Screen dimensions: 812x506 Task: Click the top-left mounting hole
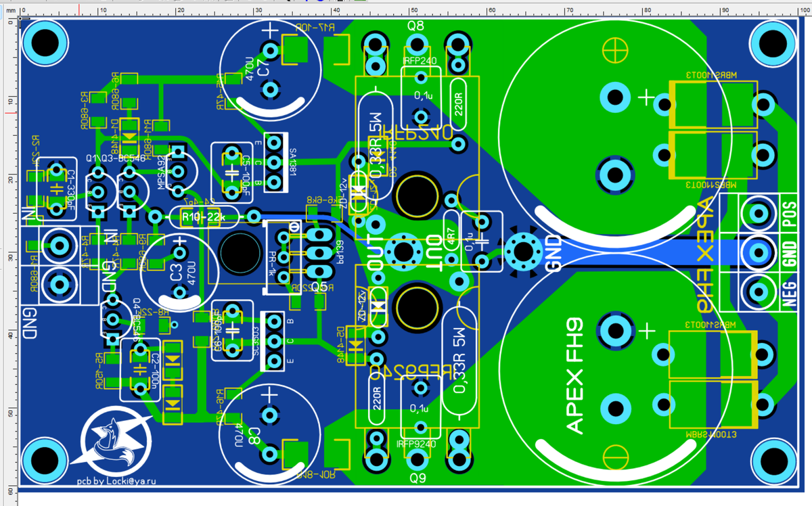(x=44, y=44)
